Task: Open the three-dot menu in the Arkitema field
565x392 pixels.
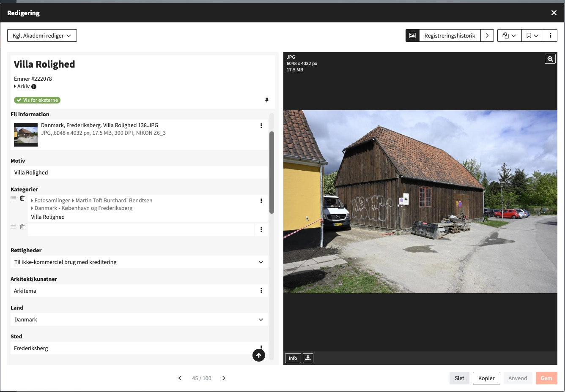Action: [261, 291]
